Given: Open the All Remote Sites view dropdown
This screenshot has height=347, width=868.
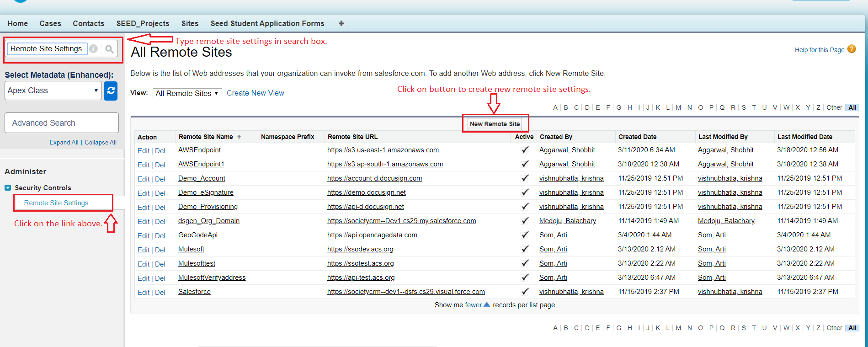Looking at the screenshot, I should 187,93.
